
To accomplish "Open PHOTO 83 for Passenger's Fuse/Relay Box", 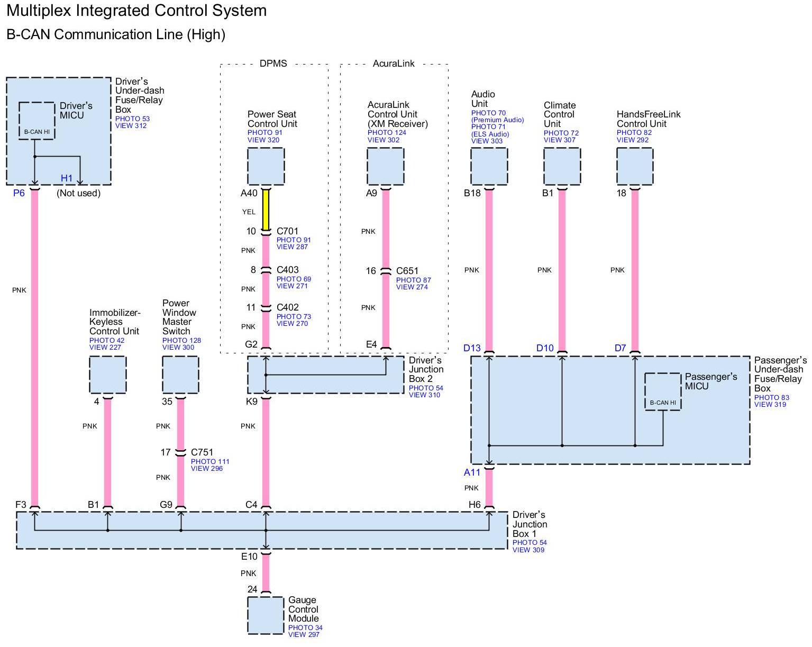I will click(771, 398).
